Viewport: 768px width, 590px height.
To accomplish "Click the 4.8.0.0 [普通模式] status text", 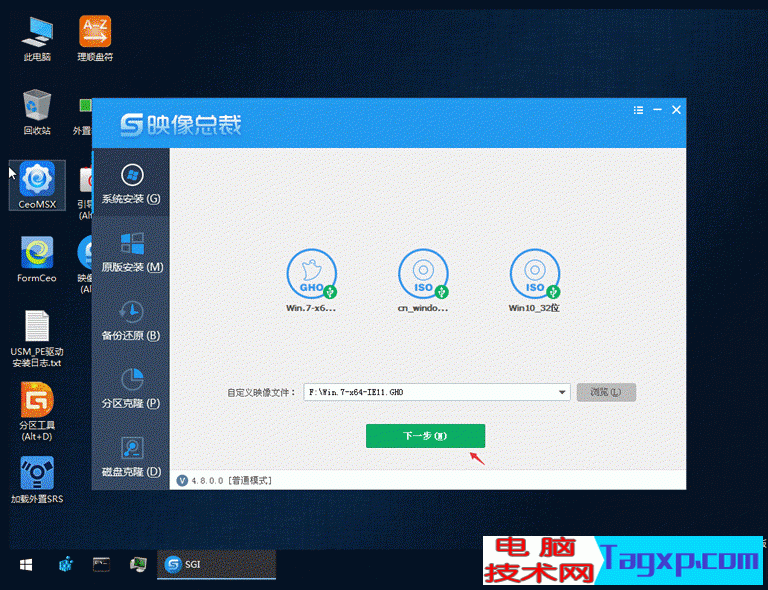I will click(231, 481).
